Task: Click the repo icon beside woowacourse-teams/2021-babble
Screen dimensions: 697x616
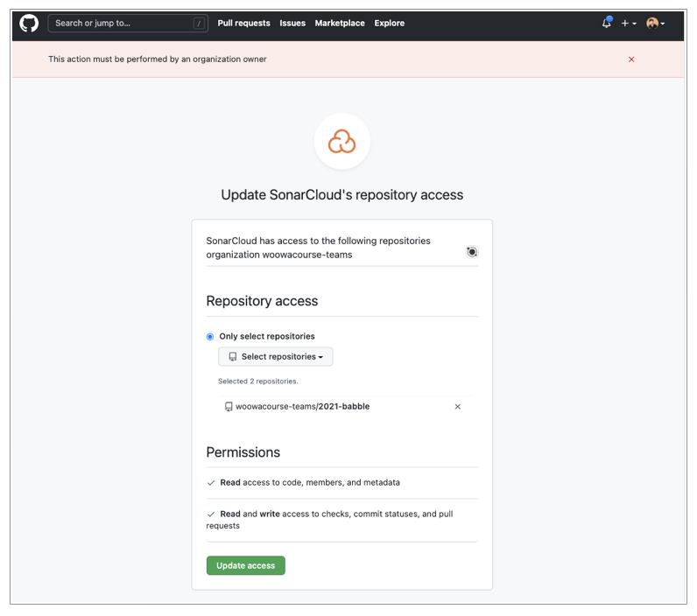Action: point(229,407)
